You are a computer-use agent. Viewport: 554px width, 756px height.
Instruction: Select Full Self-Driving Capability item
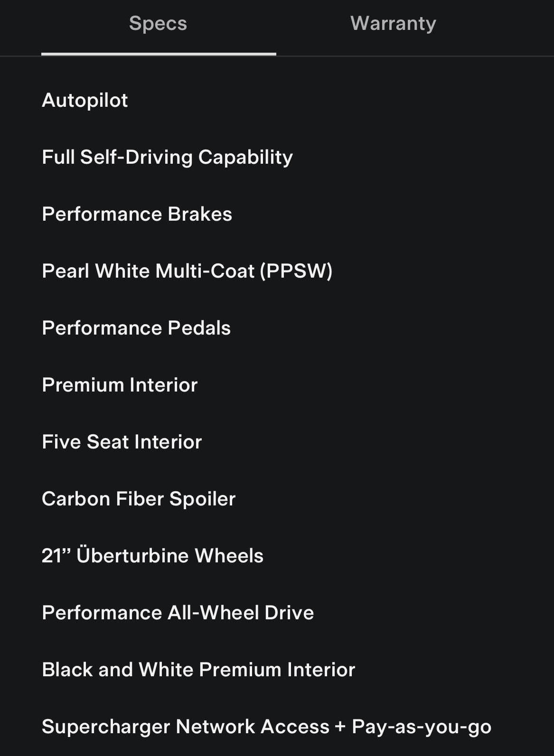(167, 157)
